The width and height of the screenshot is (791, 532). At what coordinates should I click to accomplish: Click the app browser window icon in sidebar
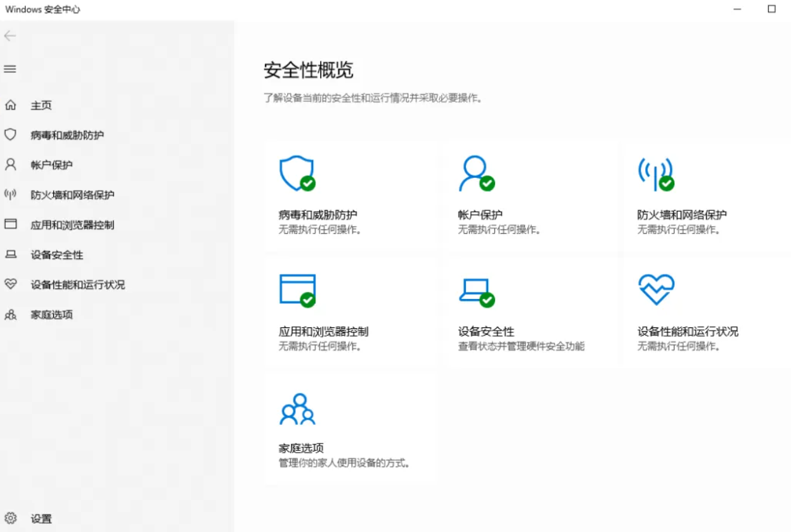[x=10, y=224]
